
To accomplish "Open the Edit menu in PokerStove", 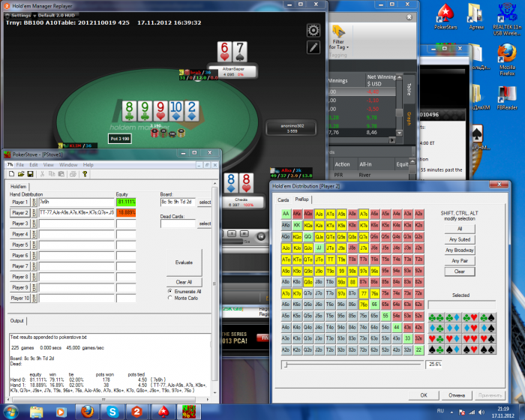I will point(34,165).
